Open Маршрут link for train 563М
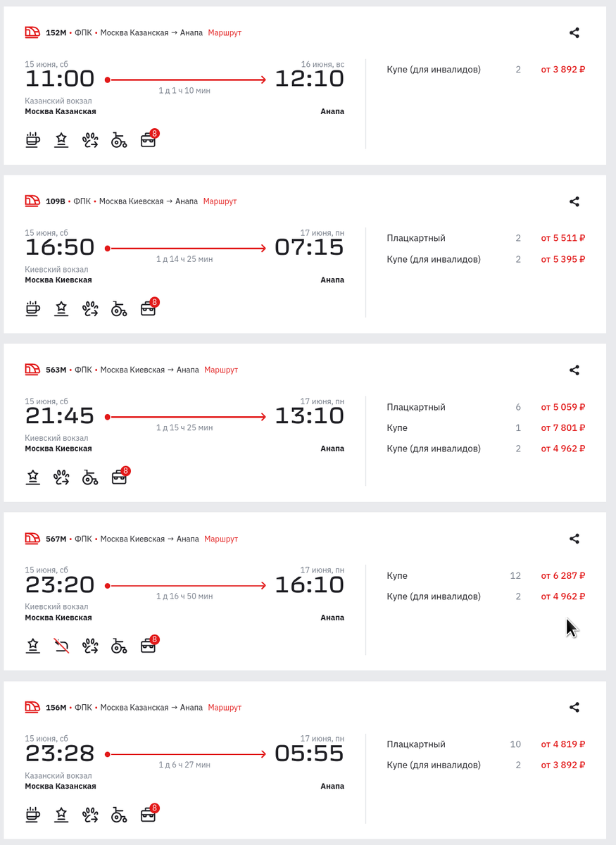The height and width of the screenshot is (845, 616). tap(221, 370)
